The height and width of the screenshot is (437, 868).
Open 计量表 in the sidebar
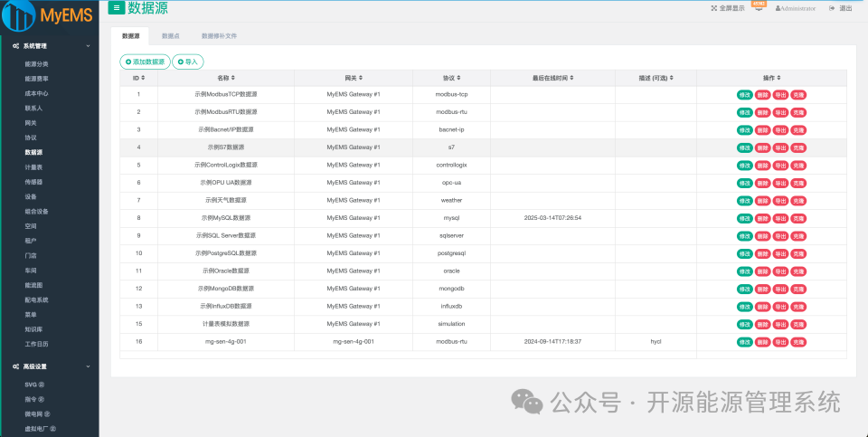33,166
